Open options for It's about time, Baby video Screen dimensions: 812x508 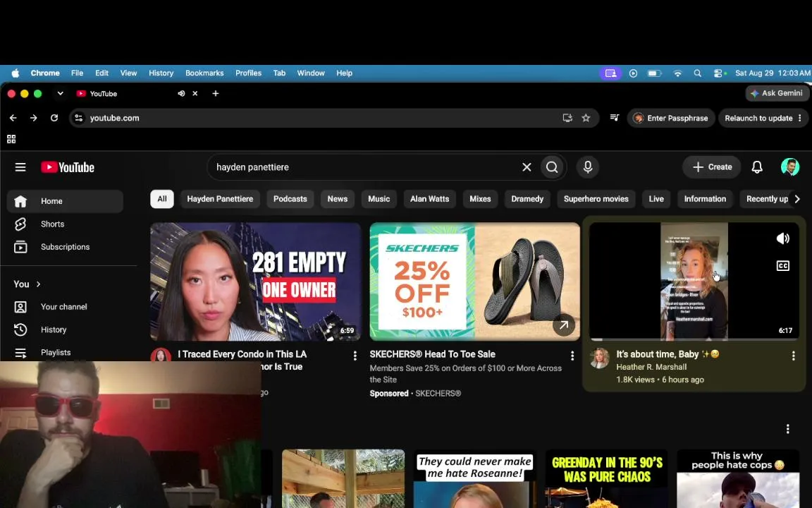click(793, 356)
